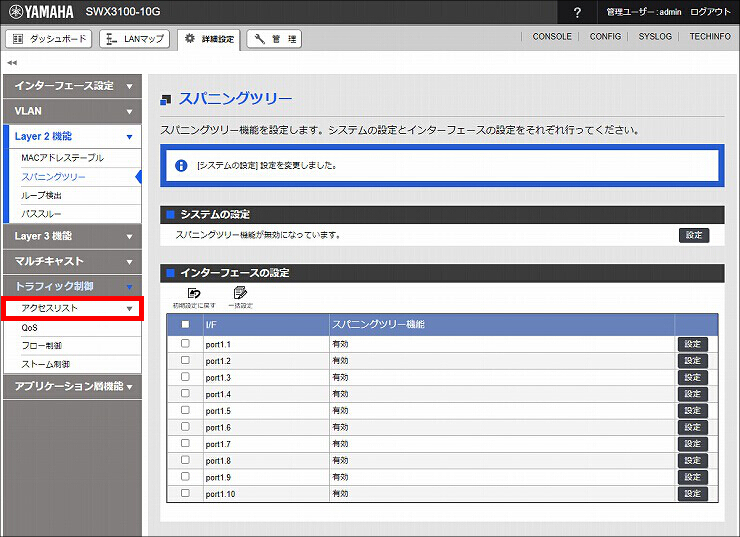Open the LANマップ tab
The width and height of the screenshot is (740, 537).
pyautogui.click(x=135, y=39)
